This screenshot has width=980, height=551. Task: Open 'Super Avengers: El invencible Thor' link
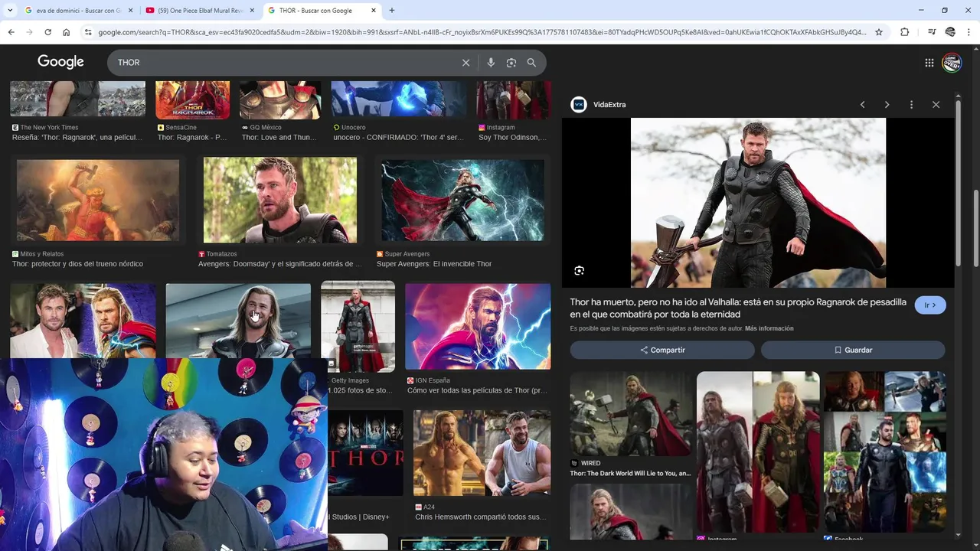pos(434,264)
